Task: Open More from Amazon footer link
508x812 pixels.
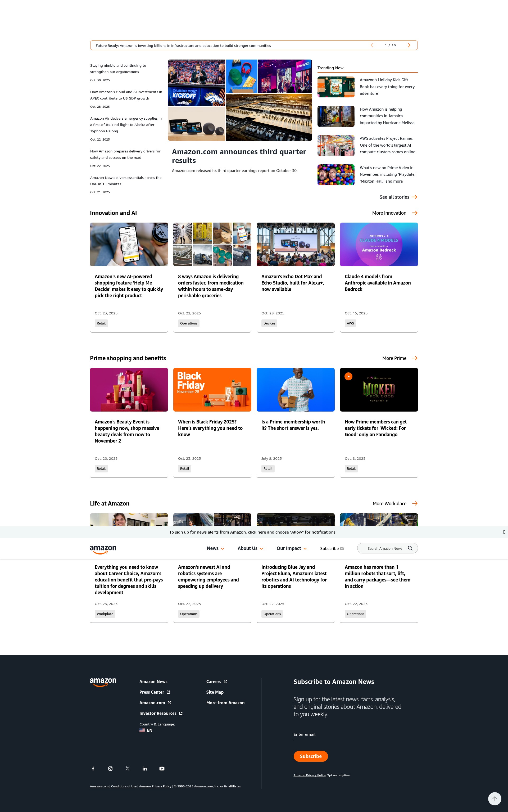Action: point(225,703)
